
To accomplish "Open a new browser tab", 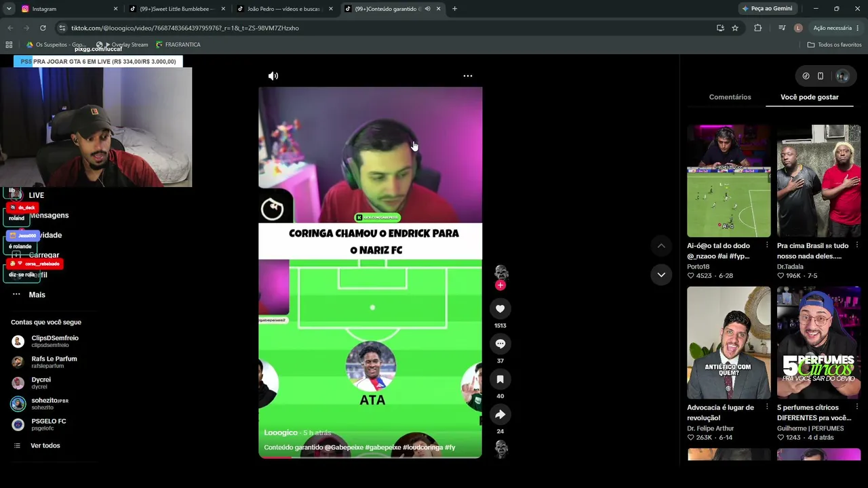I will (455, 9).
